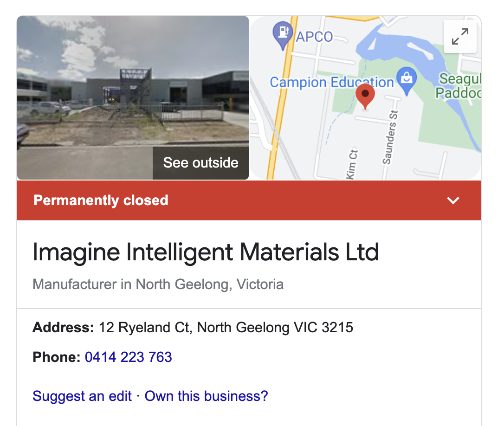The width and height of the screenshot is (504, 426).
Task: Click the red location marker on map
Action: (365, 96)
